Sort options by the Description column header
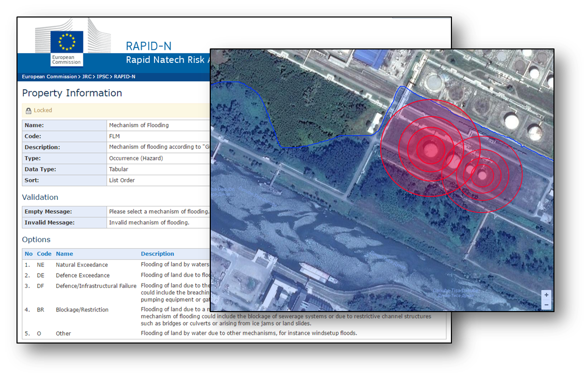Viewport: 588px width, 377px height. coord(157,254)
